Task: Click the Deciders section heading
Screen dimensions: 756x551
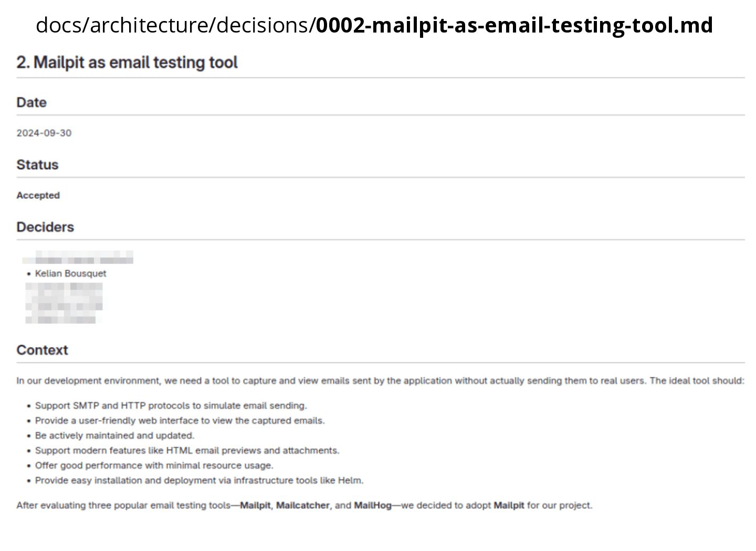Action: [45, 227]
